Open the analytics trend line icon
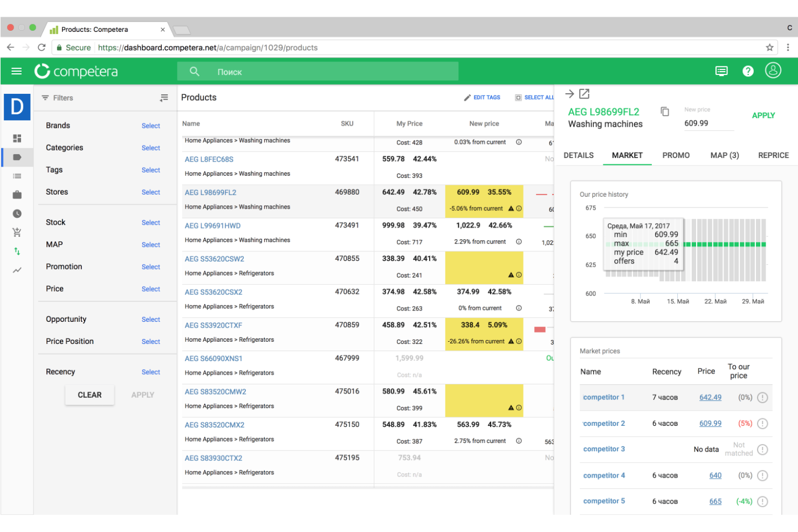798x532 pixels. 17,270
